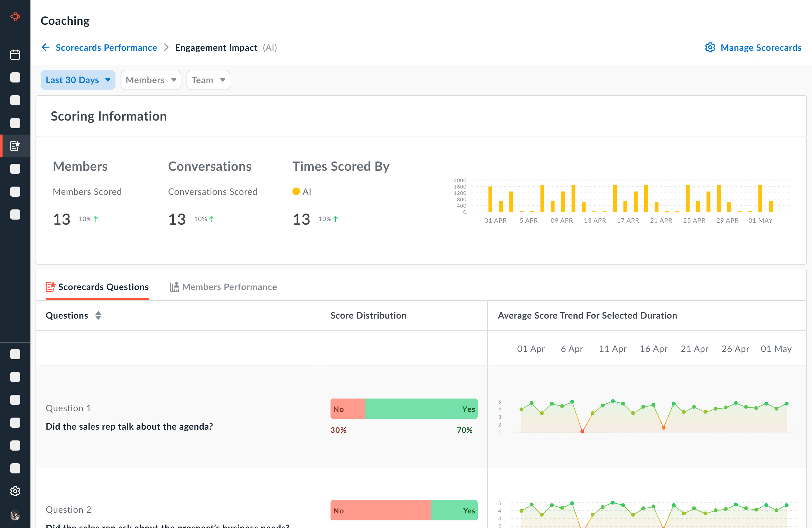Open the settings gear in the sidebar
Screen dimensions: 812x528
click(15, 491)
